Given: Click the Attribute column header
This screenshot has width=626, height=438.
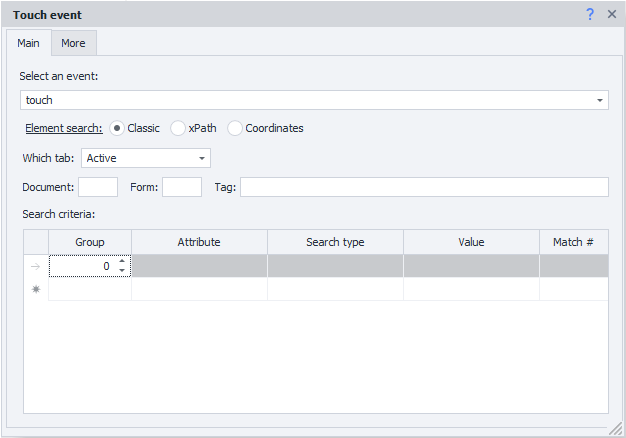Looking at the screenshot, I should pyautogui.click(x=199, y=242).
